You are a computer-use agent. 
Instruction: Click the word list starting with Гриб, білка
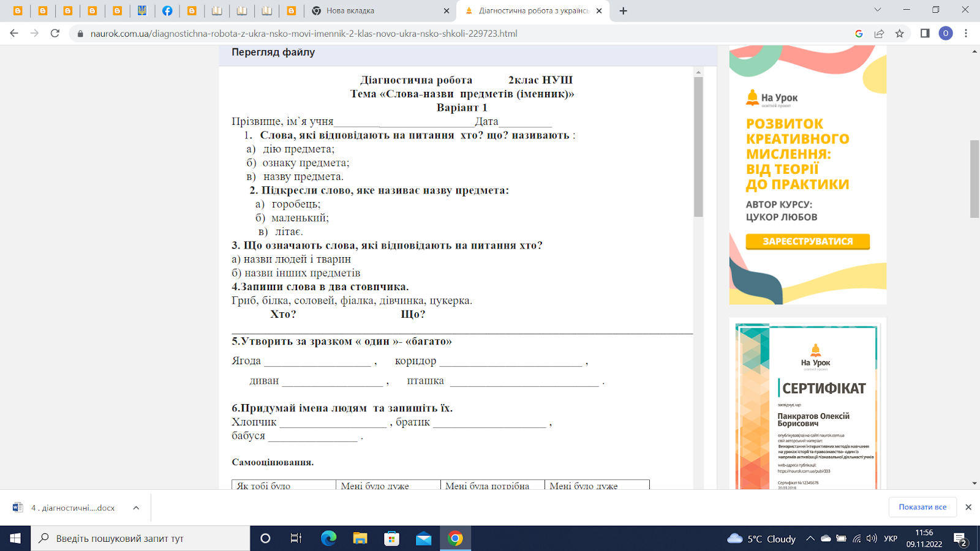coord(352,301)
